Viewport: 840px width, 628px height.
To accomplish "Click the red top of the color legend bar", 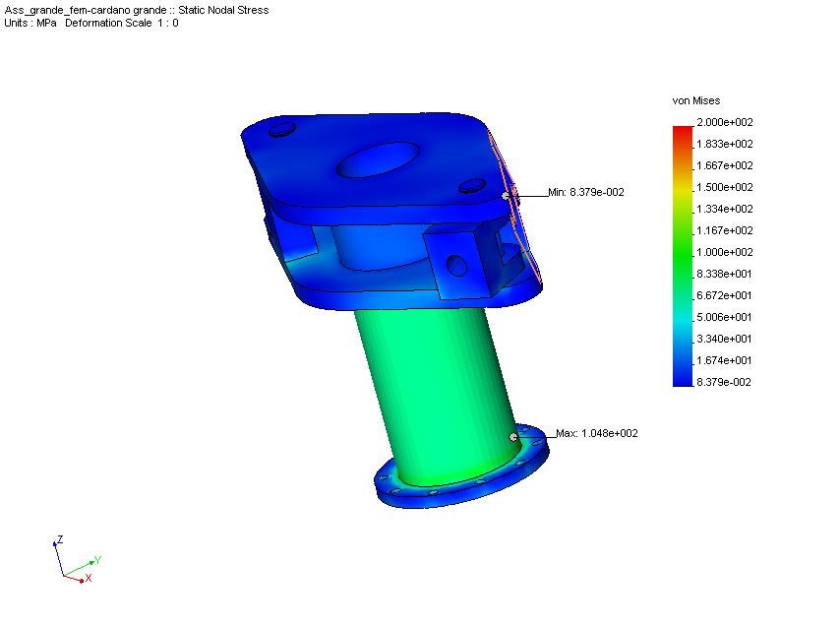I will tap(683, 131).
